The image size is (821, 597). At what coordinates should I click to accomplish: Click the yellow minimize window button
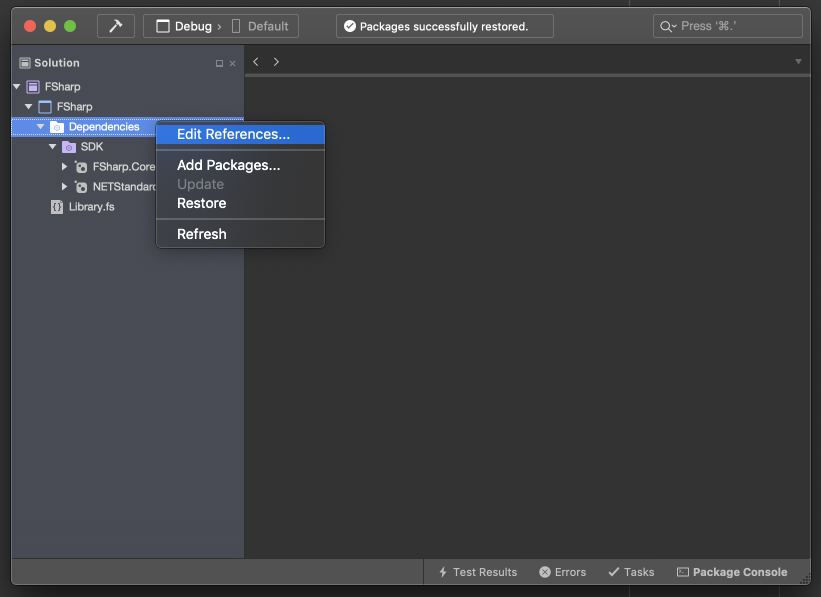click(50, 26)
